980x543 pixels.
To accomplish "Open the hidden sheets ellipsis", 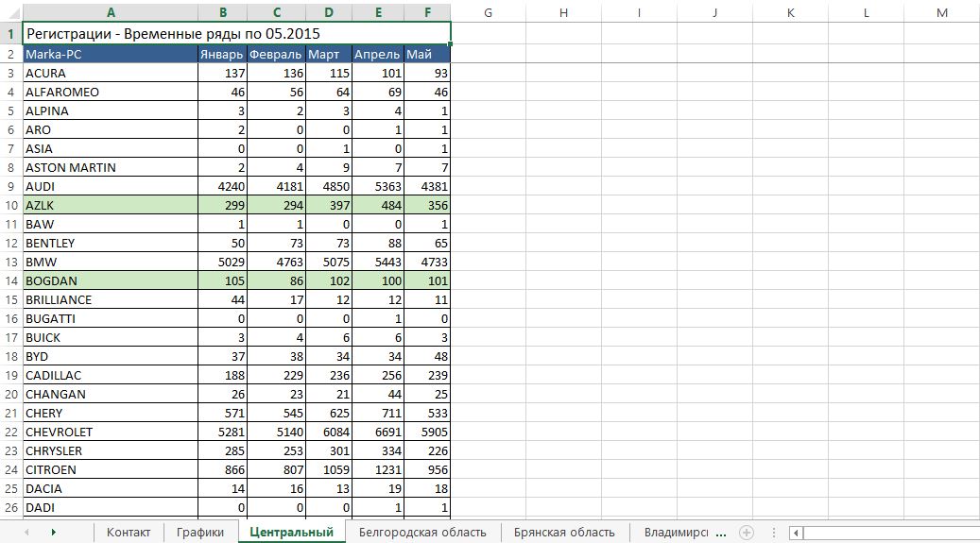I will click(x=721, y=533).
